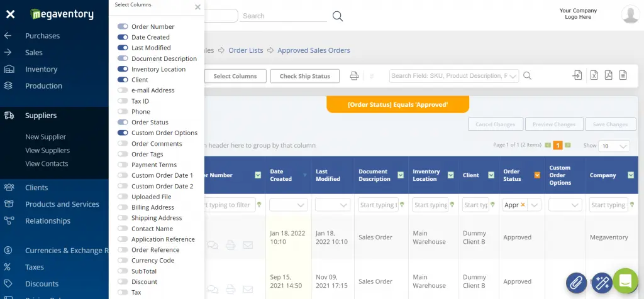This screenshot has height=299, width=644.
Task: Select New Supplier under Suppliers
Action: coord(45,136)
